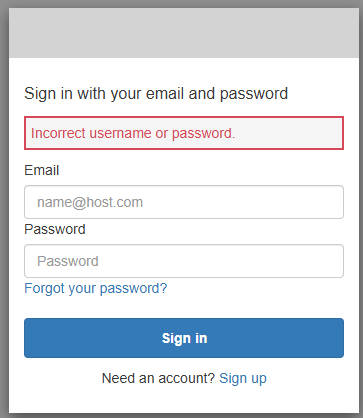Image resolution: width=363 pixels, height=418 pixels.
Task: Select the sign-in heading text
Action: tap(156, 94)
